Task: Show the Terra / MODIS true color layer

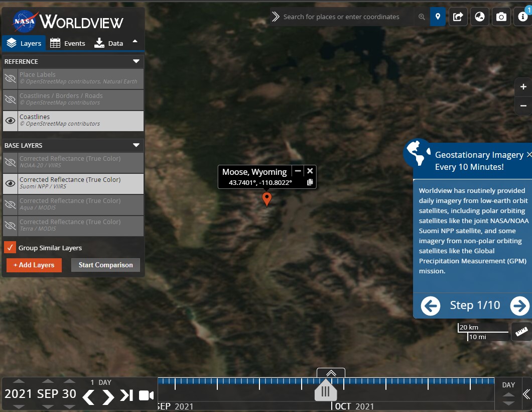Action: point(10,226)
